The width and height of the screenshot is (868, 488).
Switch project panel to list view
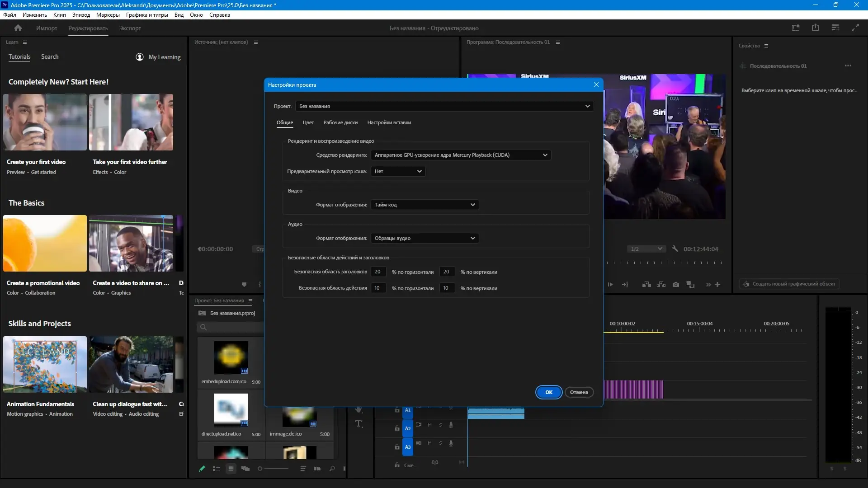pyautogui.click(x=217, y=469)
